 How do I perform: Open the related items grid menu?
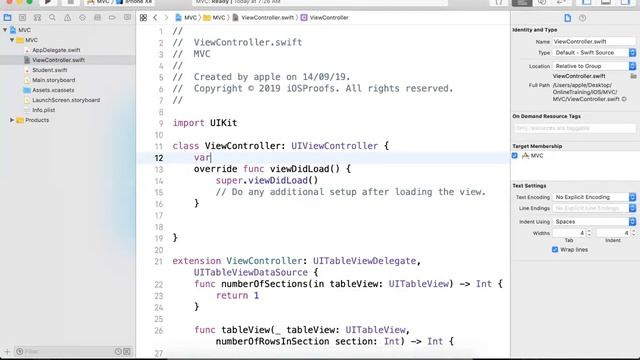143,18
